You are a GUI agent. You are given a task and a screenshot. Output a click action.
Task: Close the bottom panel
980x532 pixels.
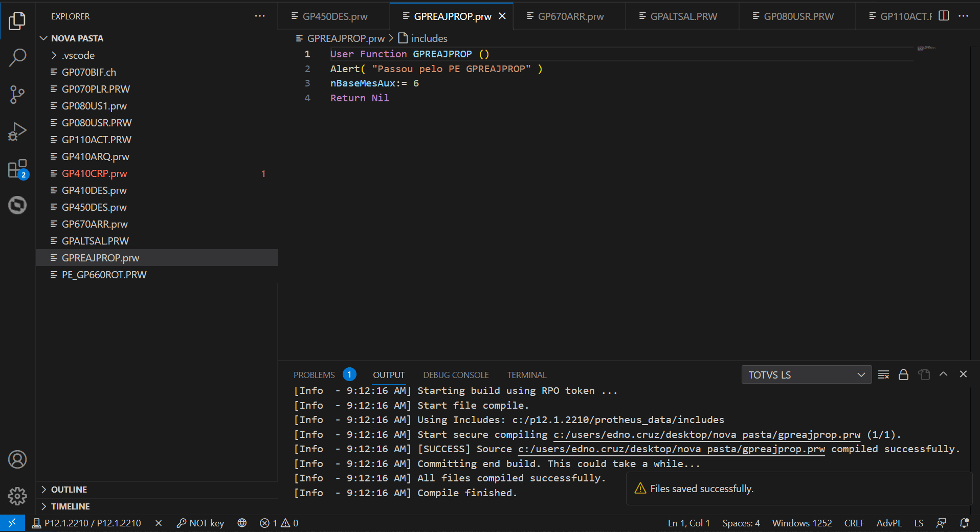963,374
